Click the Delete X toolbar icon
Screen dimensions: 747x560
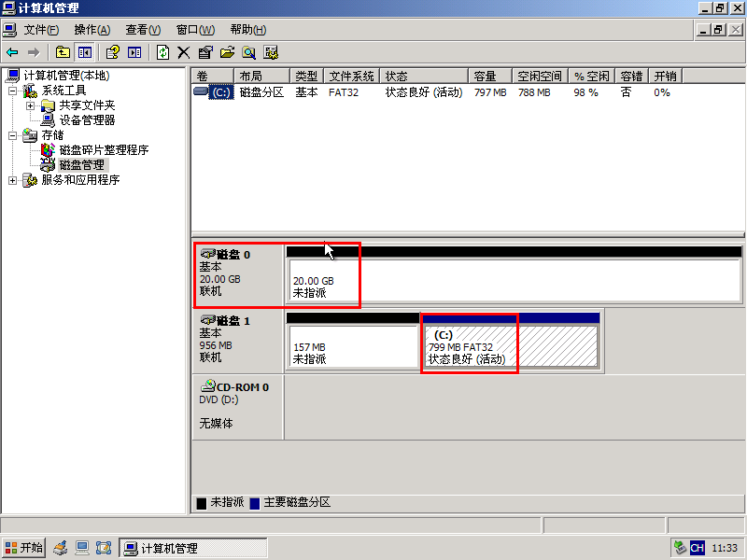point(183,52)
